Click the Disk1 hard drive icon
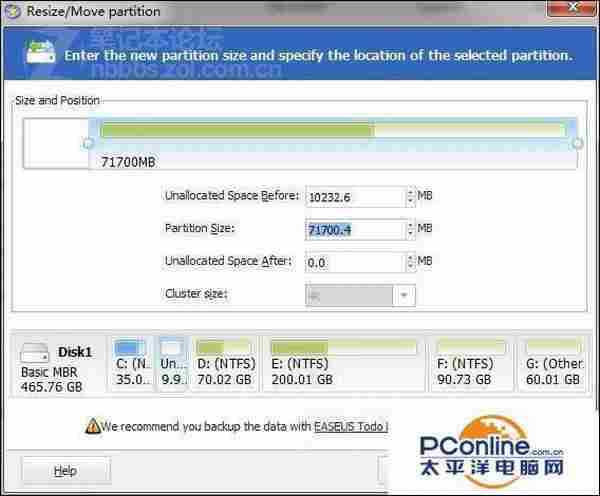 click(36, 353)
